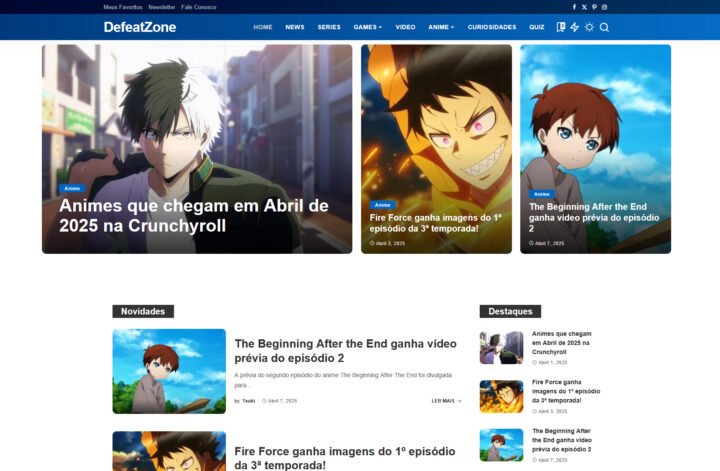The width and height of the screenshot is (720, 471).
Task: Click the Novidades section heading
Action: pyautogui.click(x=143, y=311)
